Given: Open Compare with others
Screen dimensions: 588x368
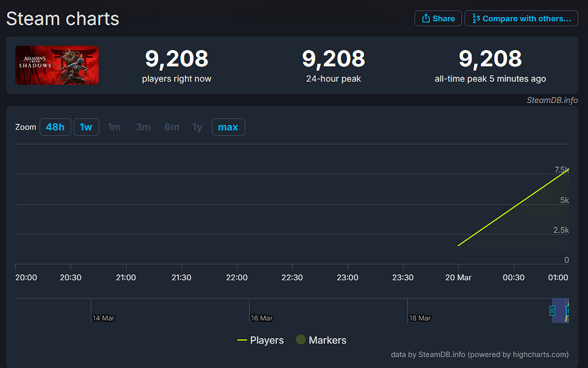Looking at the screenshot, I should pyautogui.click(x=521, y=18).
